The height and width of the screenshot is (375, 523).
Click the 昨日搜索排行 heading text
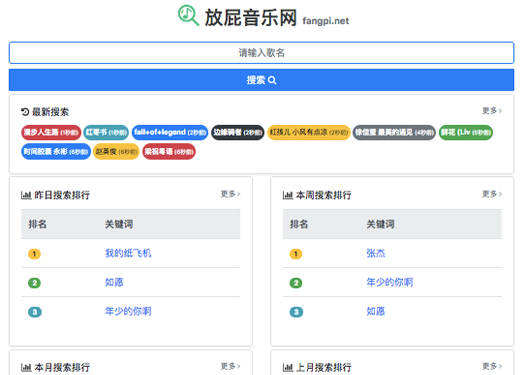[62, 195]
